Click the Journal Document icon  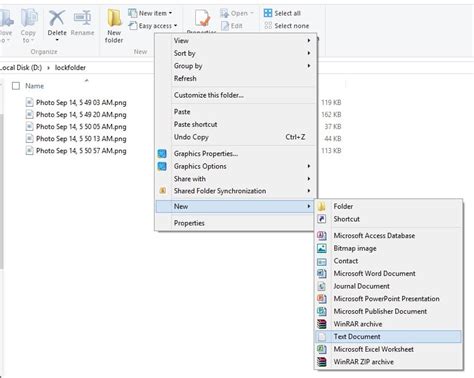322,286
